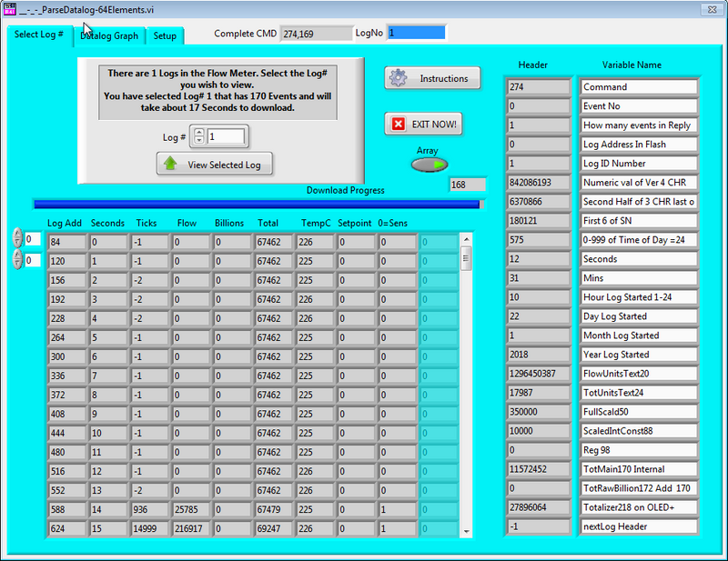Click 'Day Log Started' field
Screen dimensions: 728x561
click(x=639, y=316)
